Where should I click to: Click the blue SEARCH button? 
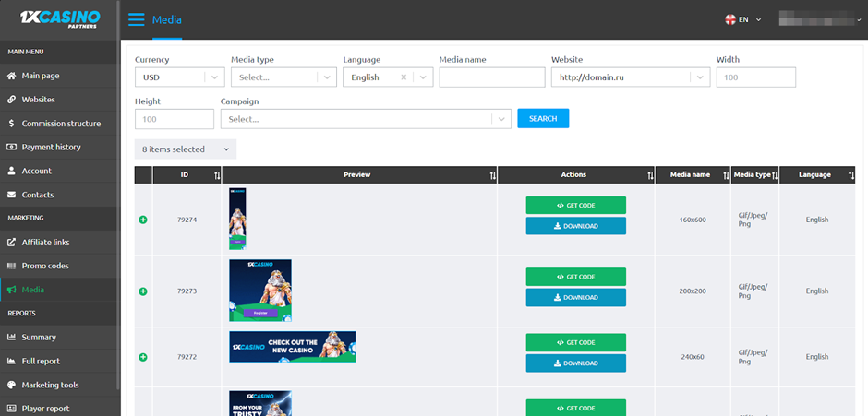coord(543,119)
